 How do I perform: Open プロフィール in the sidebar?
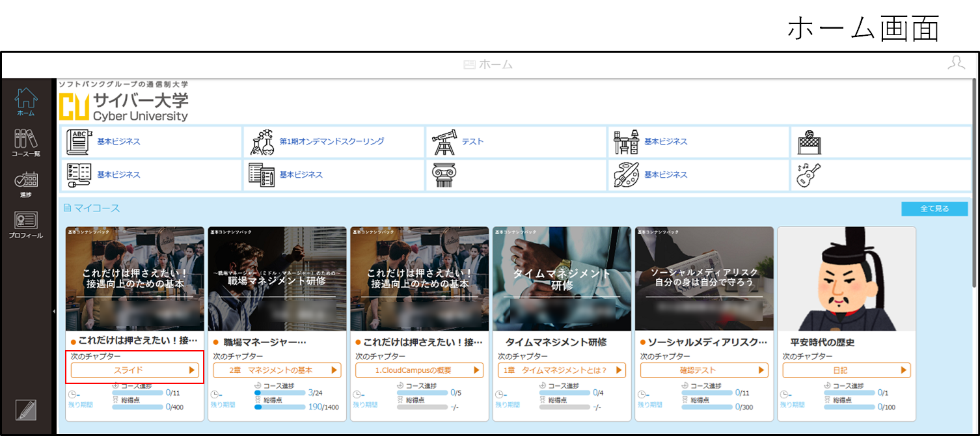coord(26,225)
